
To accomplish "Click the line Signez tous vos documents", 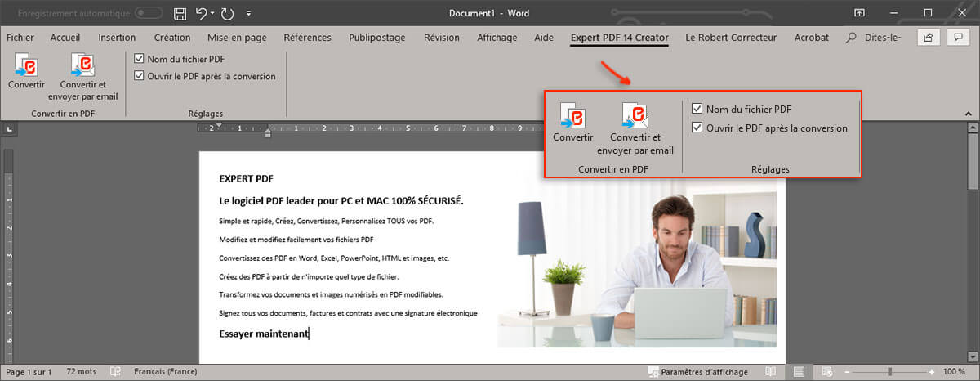I will click(x=348, y=313).
